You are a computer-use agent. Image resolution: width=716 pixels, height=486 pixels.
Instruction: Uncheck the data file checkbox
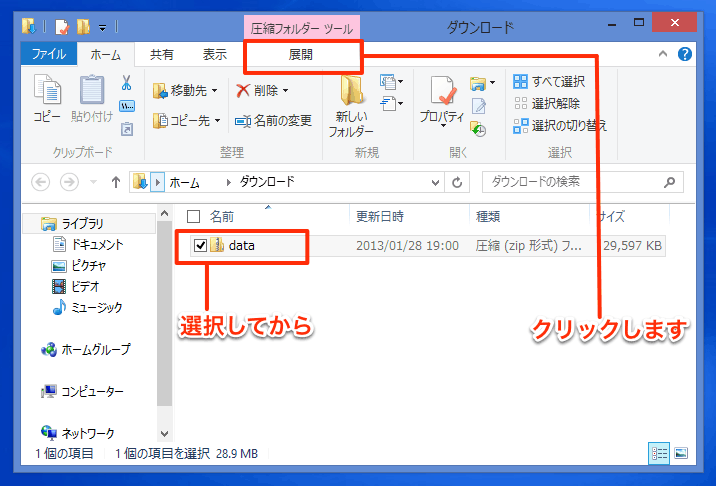(x=200, y=245)
